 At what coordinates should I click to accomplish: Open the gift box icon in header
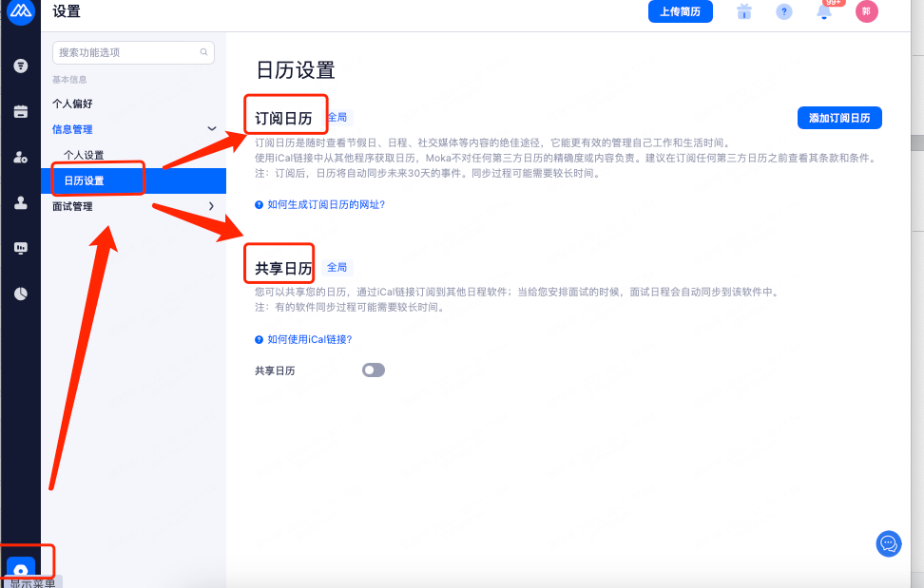pyautogui.click(x=743, y=11)
